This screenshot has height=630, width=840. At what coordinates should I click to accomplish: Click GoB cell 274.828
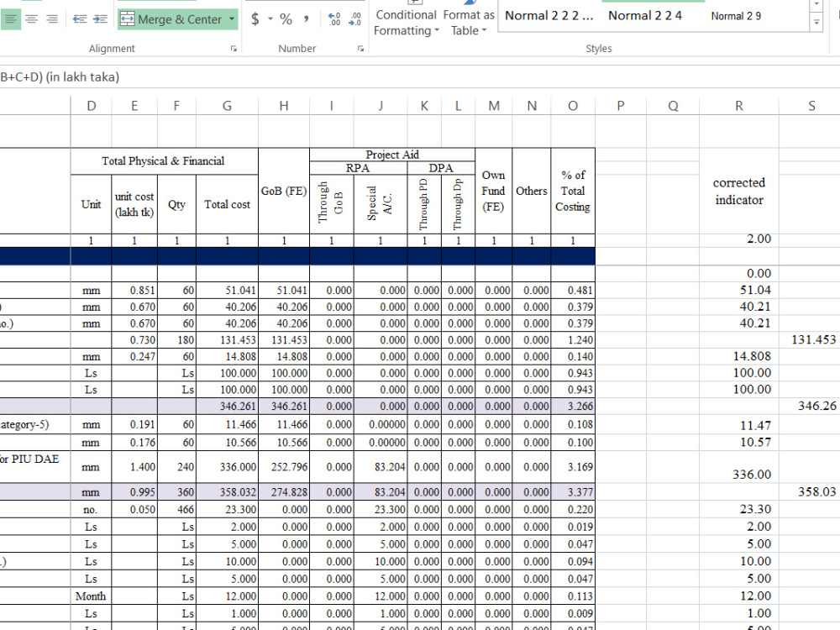point(284,491)
